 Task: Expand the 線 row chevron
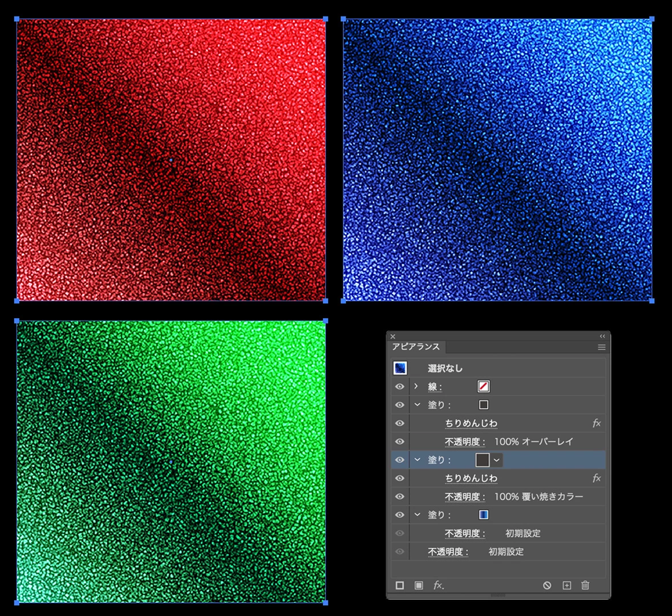click(416, 386)
